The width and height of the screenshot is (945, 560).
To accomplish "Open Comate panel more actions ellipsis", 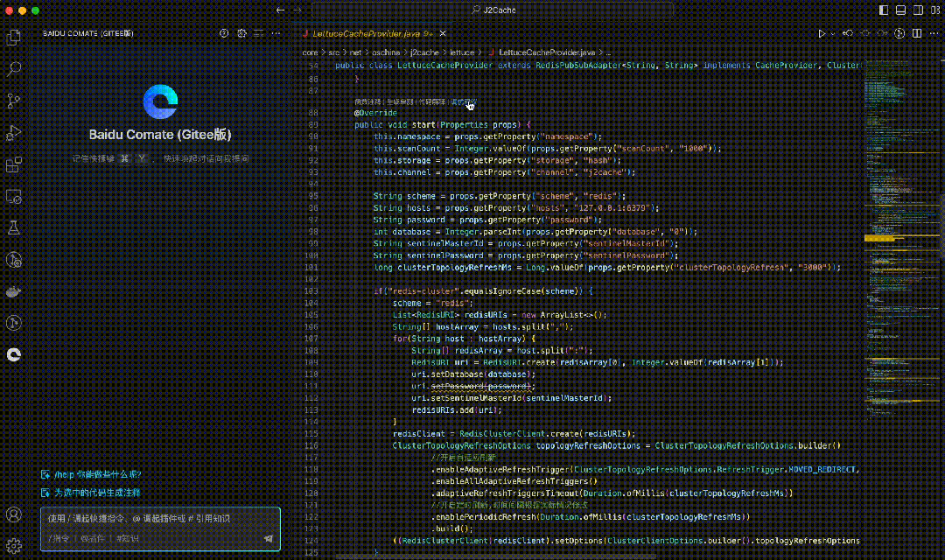I will coord(276,34).
